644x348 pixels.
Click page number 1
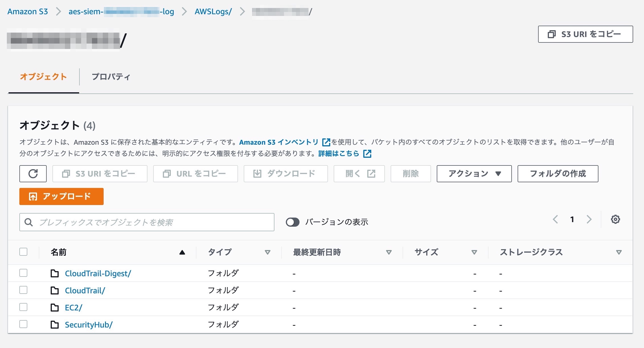tap(572, 219)
